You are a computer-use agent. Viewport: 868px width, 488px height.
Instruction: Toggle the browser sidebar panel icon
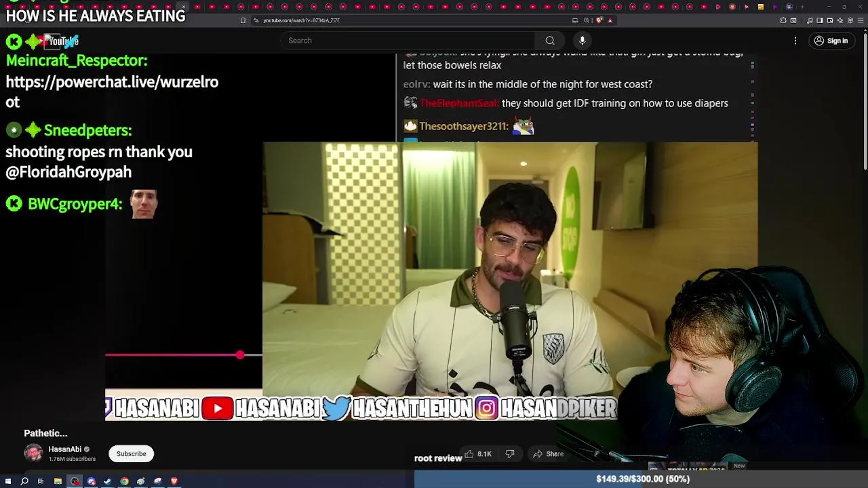[x=820, y=20]
